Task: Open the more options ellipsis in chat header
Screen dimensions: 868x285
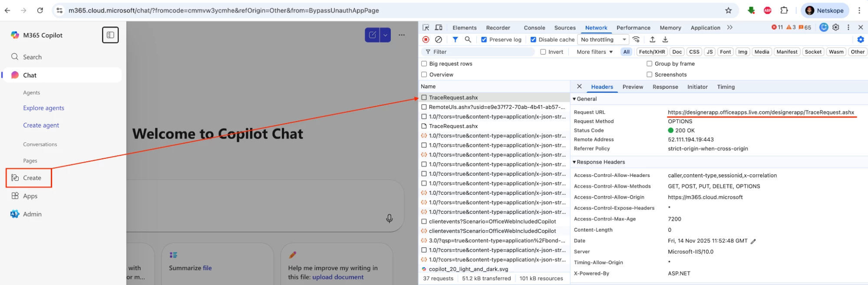Action: click(x=402, y=35)
